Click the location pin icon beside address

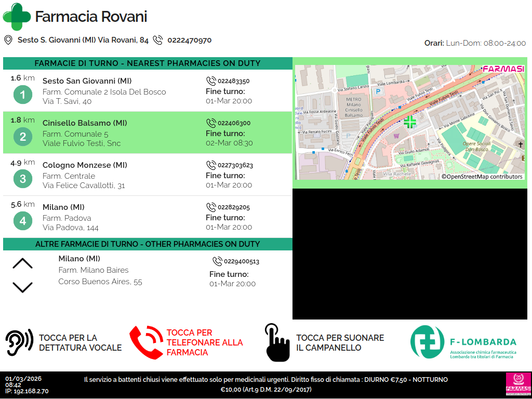click(x=8, y=40)
